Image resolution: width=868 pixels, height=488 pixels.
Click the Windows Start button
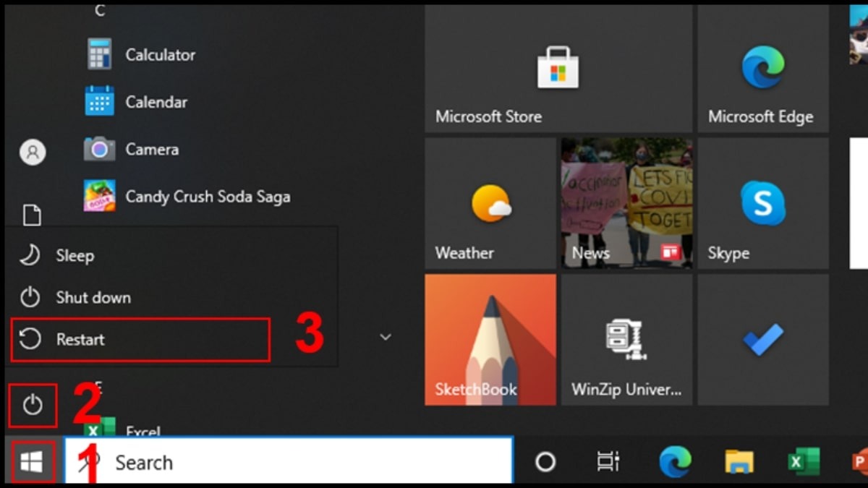pos(32,461)
